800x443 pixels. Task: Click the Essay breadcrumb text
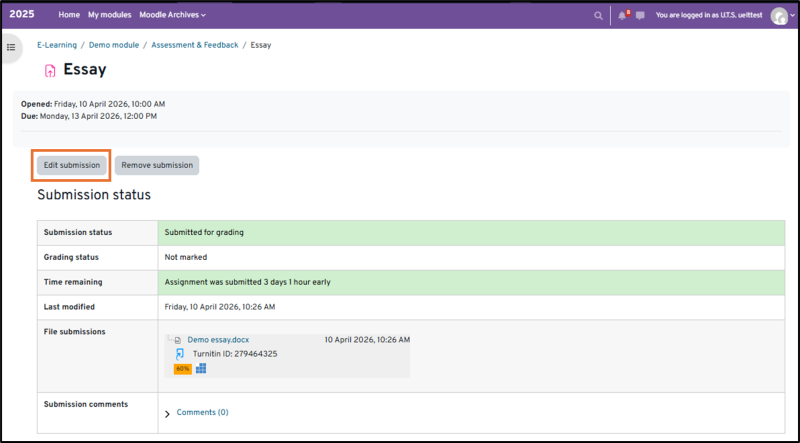(261, 45)
